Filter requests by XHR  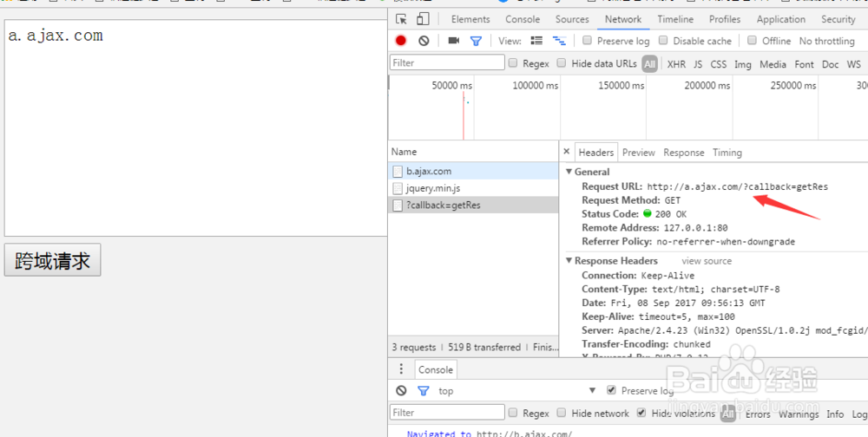click(x=676, y=64)
